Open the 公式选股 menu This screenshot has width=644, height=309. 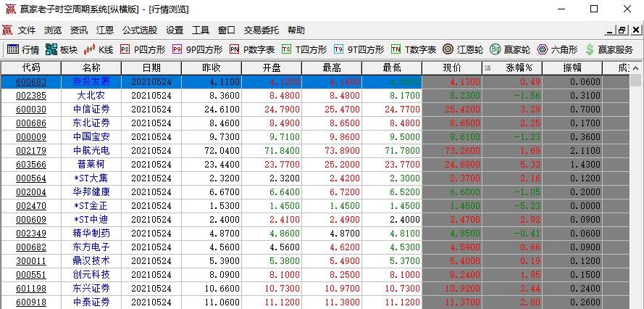coord(140,30)
